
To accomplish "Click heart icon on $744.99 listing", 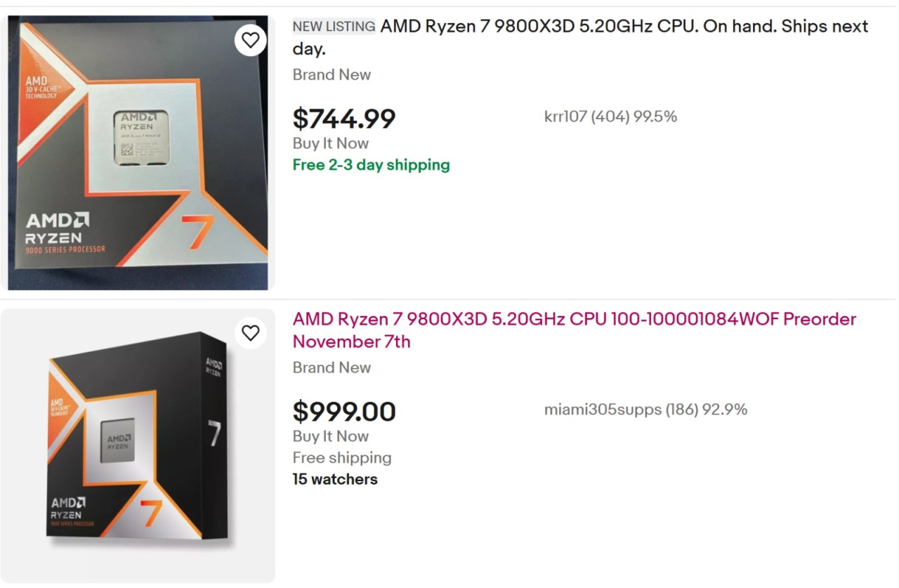I will point(251,40).
